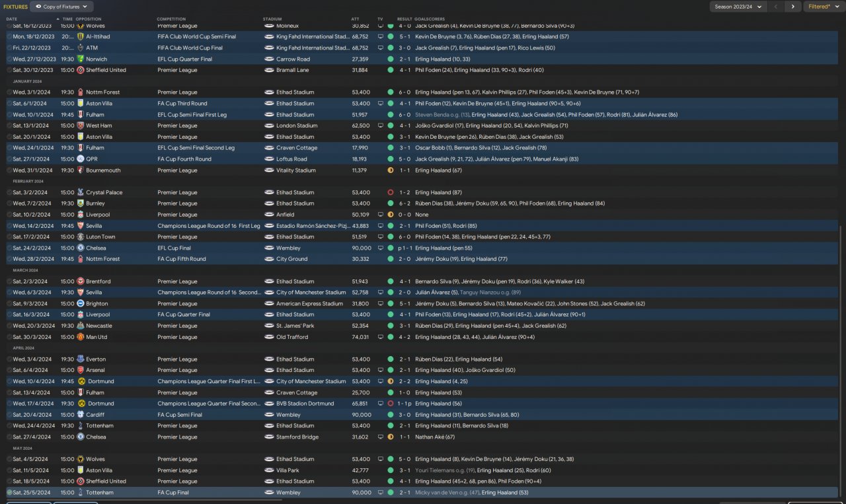Click the ATM club badge
Image resolution: width=846 pixels, height=504 pixels.
[80, 48]
